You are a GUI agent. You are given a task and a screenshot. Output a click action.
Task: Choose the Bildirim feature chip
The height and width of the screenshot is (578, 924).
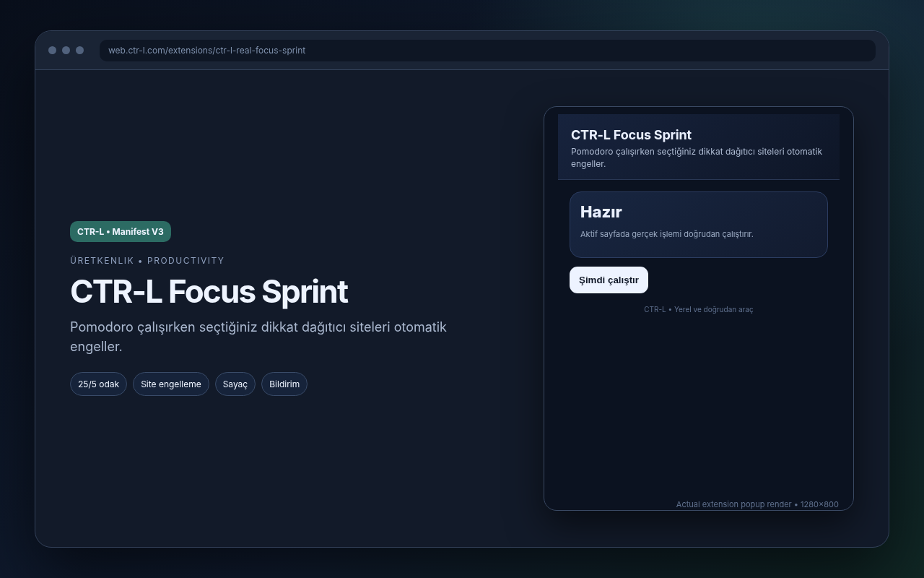(284, 384)
